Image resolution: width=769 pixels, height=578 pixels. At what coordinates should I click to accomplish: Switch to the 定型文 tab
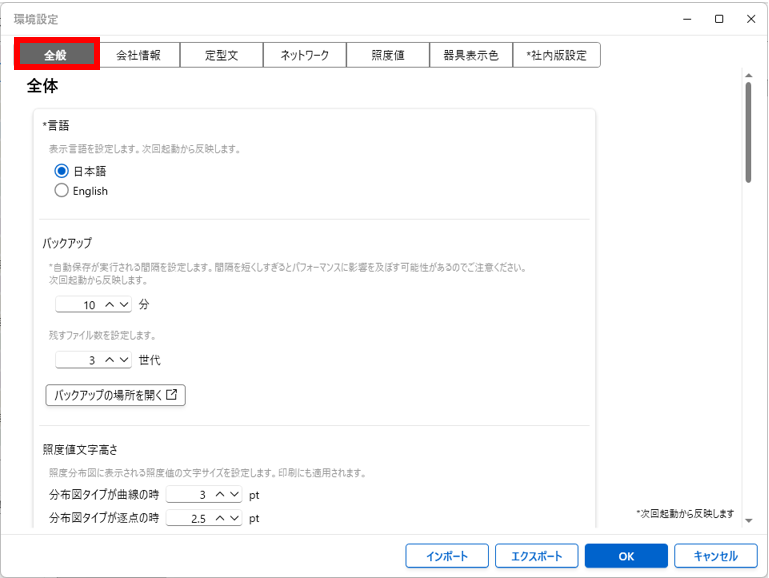[x=221, y=55]
